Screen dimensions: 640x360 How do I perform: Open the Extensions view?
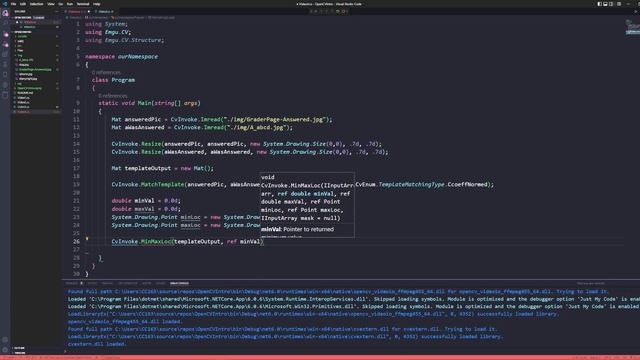5,55
